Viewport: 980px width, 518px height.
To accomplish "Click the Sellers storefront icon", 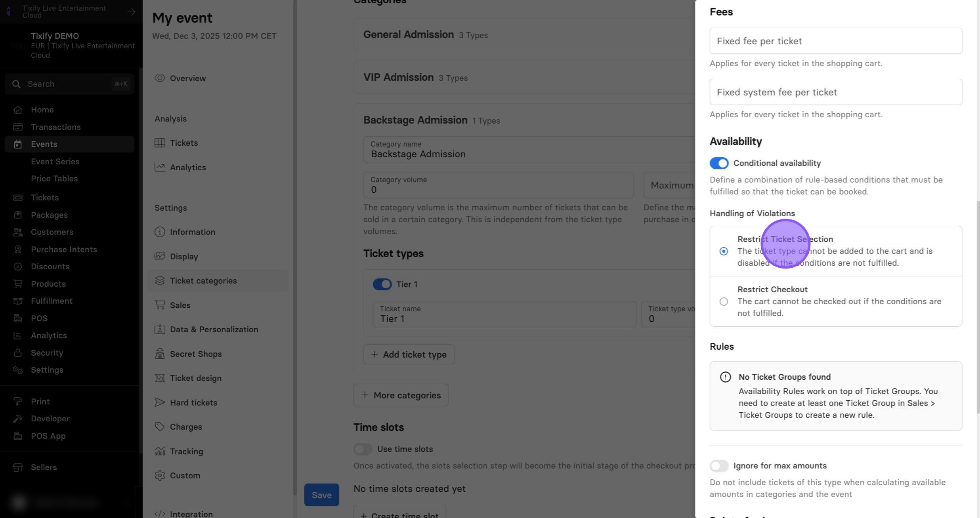I will [x=17, y=467].
